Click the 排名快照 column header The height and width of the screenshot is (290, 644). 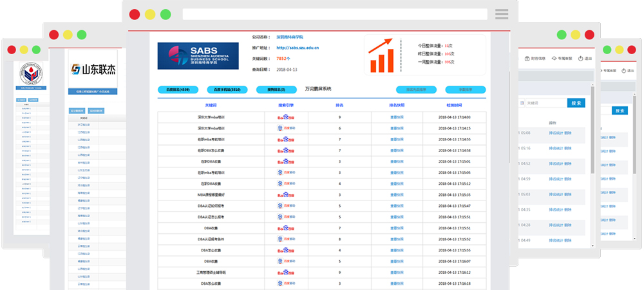pos(397,105)
